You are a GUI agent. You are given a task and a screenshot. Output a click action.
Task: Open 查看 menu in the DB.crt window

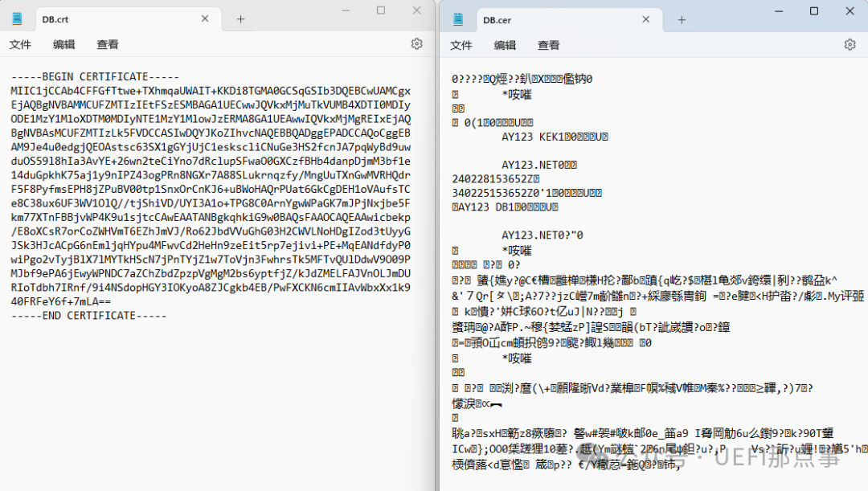point(108,45)
